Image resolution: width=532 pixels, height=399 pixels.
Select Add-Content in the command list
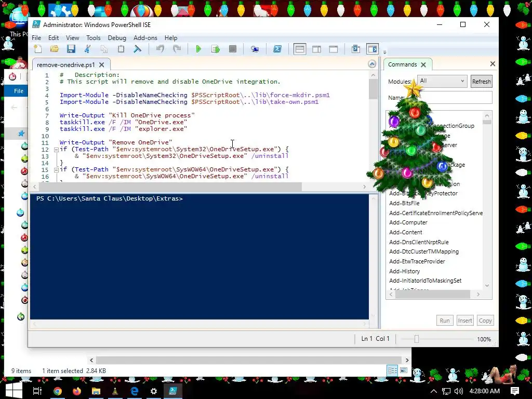(x=406, y=232)
